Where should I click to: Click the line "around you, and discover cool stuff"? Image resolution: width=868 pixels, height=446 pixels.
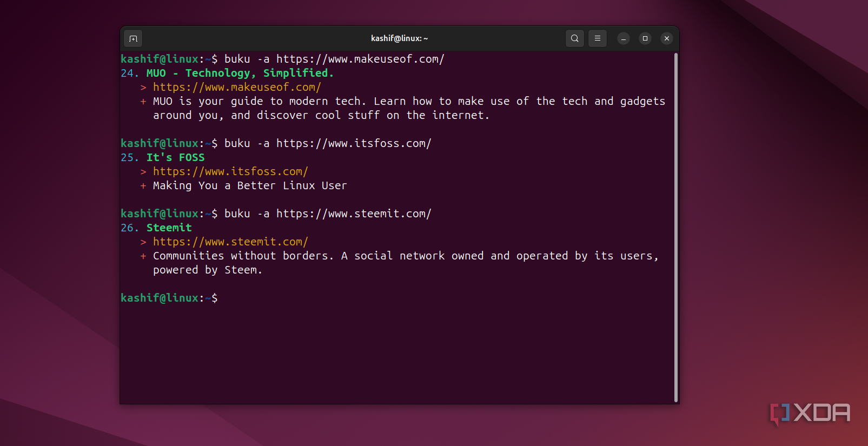[267, 115]
